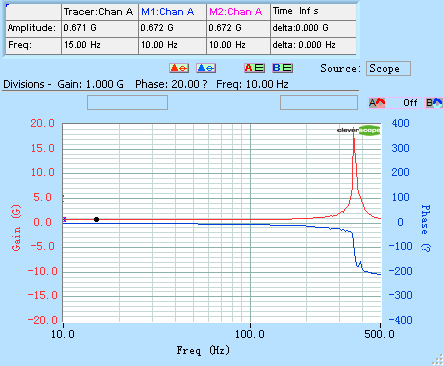The image size is (444, 366).
Task: Click the blue phase trace's drop near resonance
Action: (x=354, y=248)
